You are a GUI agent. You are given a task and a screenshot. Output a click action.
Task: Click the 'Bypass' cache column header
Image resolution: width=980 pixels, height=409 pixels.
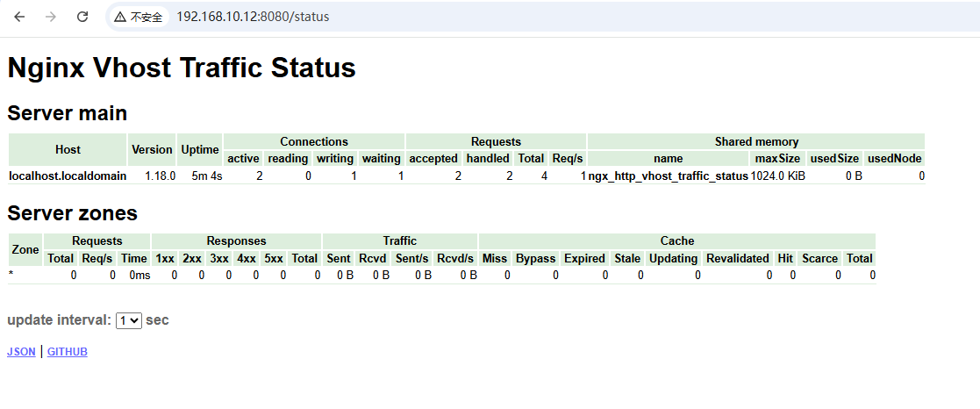(536, 258)
